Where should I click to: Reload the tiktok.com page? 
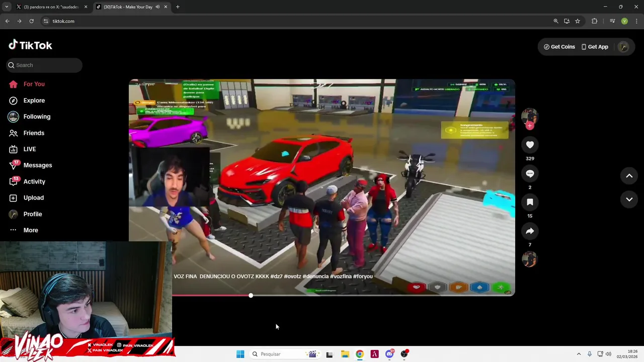point(31,21)
